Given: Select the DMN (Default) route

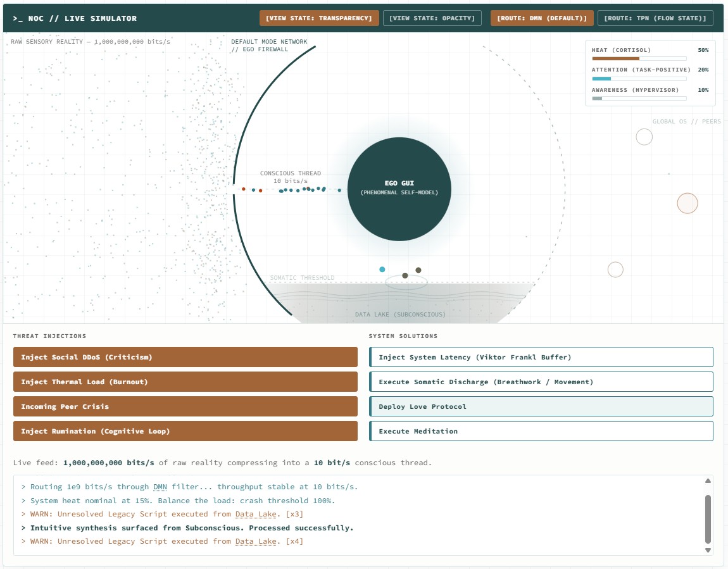Looking at the screenshot, I should pyautogui.click(x=542, y=18).
